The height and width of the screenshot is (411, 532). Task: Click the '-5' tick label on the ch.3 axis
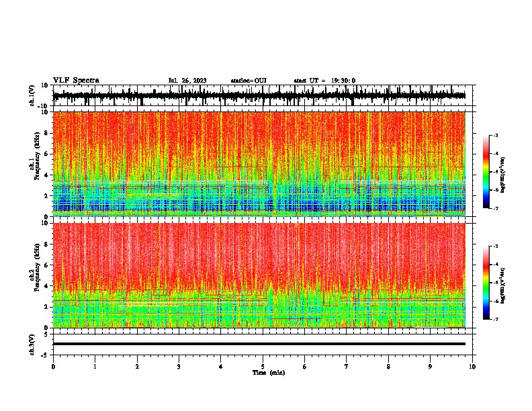point(45,355)
